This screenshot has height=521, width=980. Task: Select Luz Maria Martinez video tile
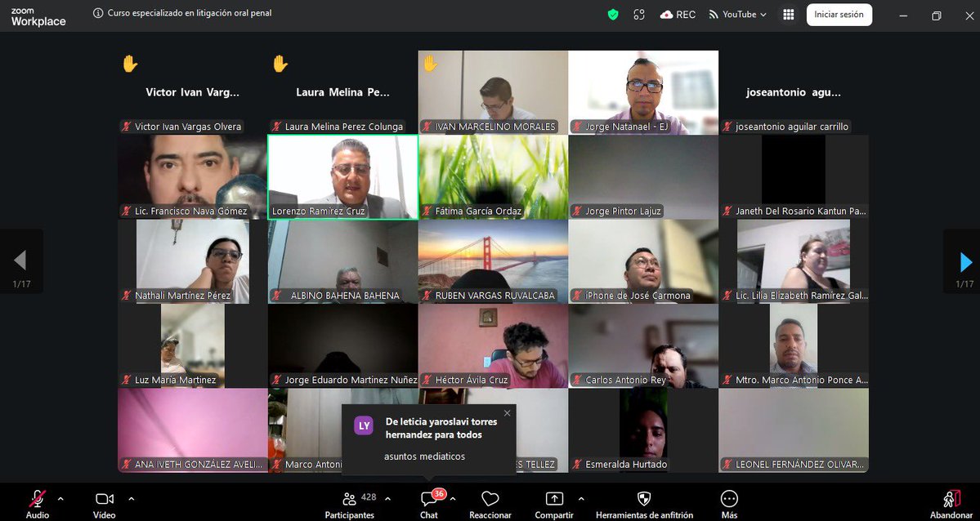tap(193, 345)
